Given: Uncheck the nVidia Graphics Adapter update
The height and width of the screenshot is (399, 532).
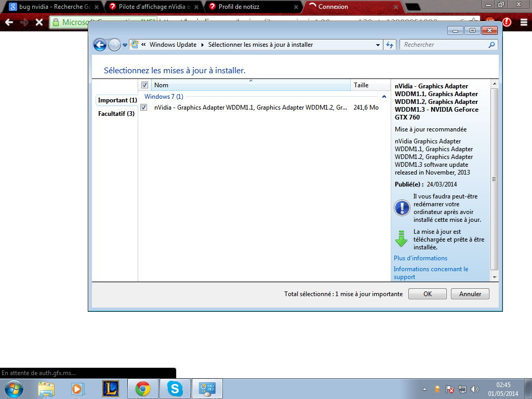Looking at the screenshot, I should pyautogui.click(x=144, y=108).
